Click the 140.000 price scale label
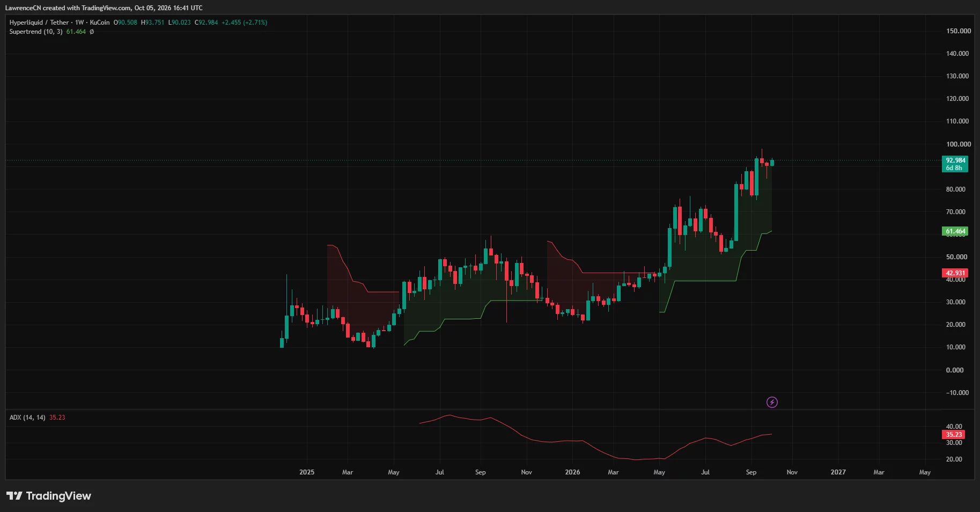Screen dimensions: 980x512 point(957,54)
